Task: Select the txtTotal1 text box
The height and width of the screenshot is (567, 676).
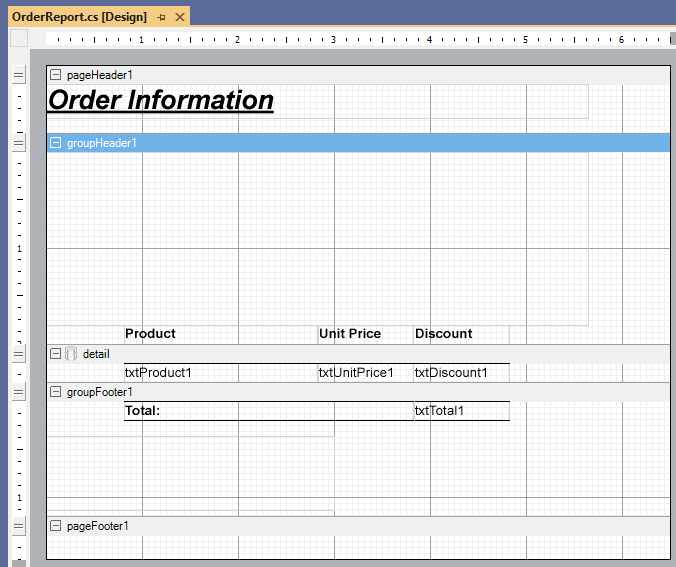Action: tap(461, 411)
